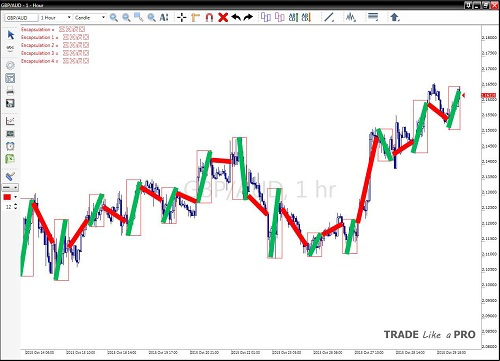Open chart settings with the gear icon
The height and width of the screenshot is (361, 500).
tap(10, 65)
